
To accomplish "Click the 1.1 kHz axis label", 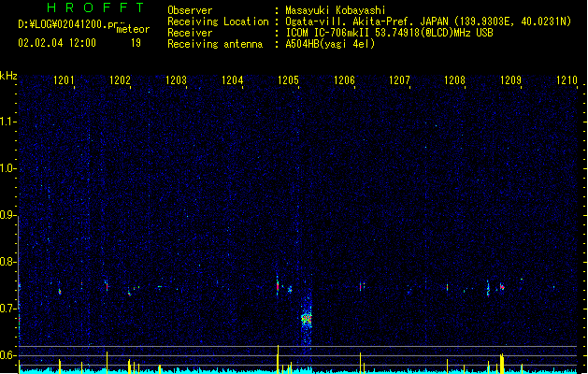I will [7, 122].
